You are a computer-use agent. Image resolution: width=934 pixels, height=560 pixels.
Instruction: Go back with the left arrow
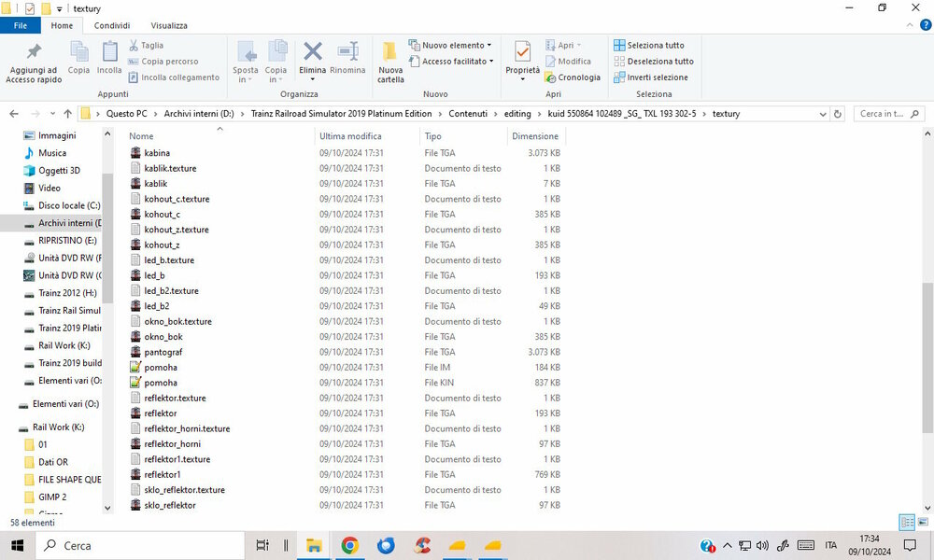point(14,114)
